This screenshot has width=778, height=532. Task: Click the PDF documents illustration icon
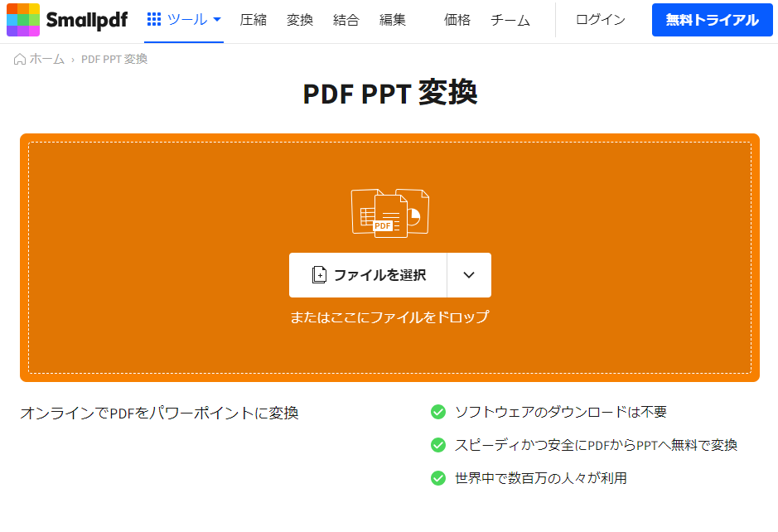pyautogui.click(x=390, y=214)
